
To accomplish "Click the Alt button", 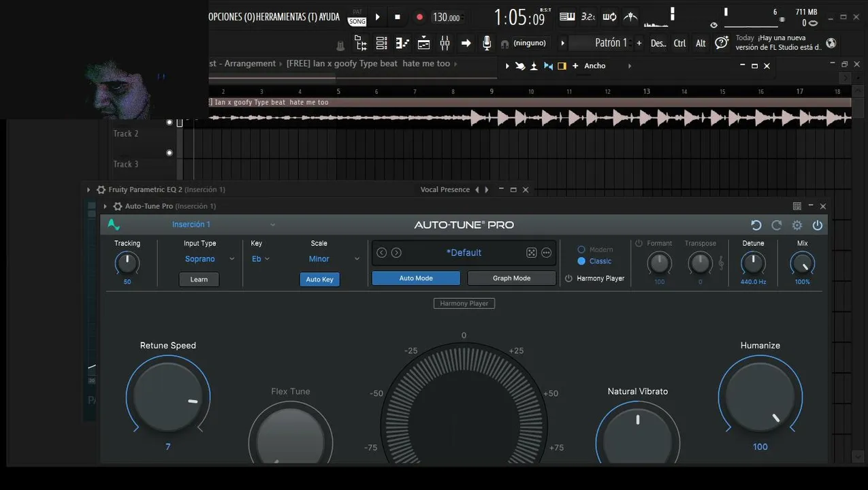I will (x=701, y=43).
